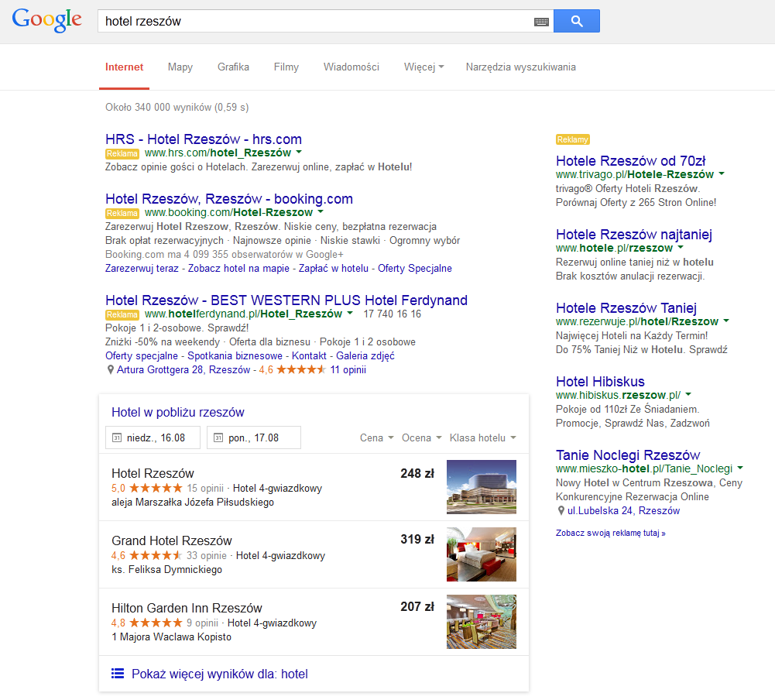The width and height of the screenshot is (775, 700).
Task: Click the Reklama badge on the hrs.com ad
Action: (x=122, y=153)
